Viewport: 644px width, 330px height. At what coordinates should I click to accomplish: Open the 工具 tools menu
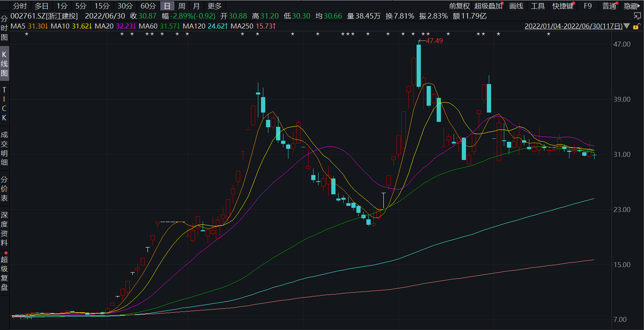click(538, 6)
